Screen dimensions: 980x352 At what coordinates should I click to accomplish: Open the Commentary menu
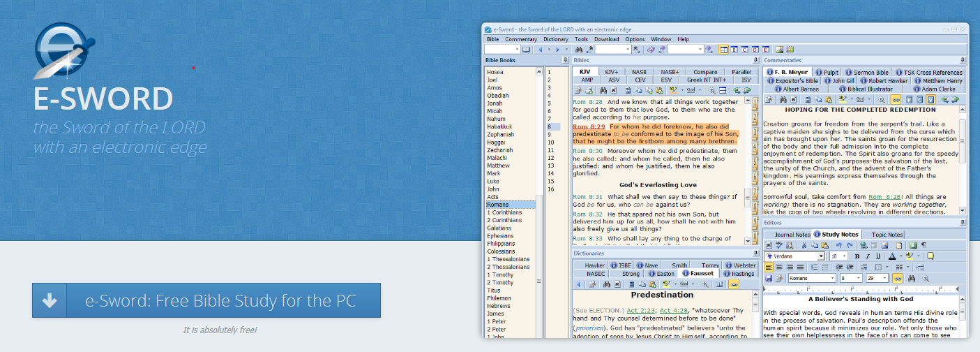tap(520, 39)
